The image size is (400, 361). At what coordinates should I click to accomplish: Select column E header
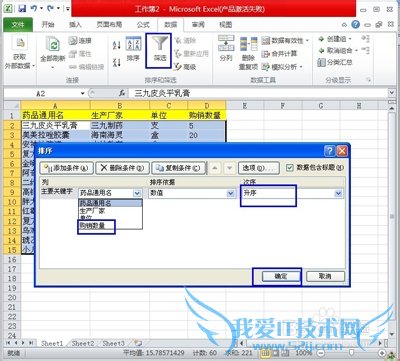245,106
